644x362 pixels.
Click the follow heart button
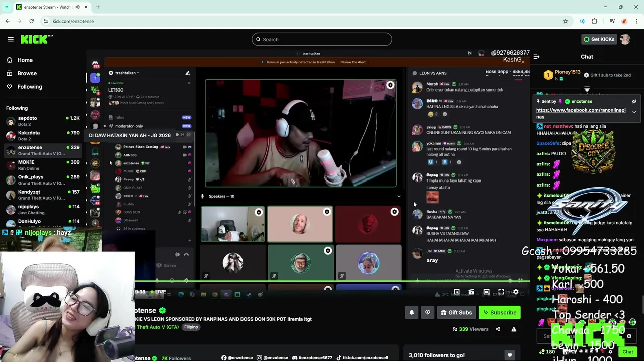click(x=428, y=313)
